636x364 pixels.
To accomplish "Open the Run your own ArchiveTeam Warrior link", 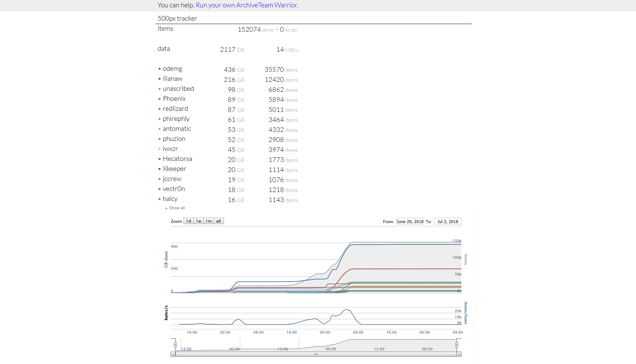I will click(246, 5).
